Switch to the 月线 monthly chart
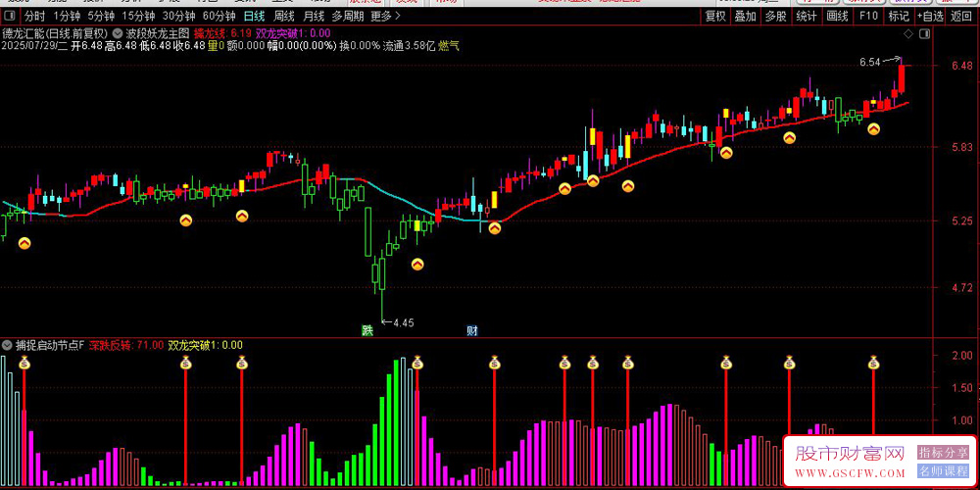This screenshot has height=490, width=980. pyautogui.click(x=314, y=17)
